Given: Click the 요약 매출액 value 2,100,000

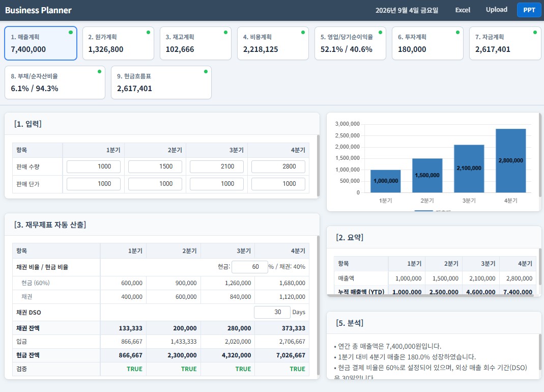Looking at the screenshot, I should tap(482, 278).
